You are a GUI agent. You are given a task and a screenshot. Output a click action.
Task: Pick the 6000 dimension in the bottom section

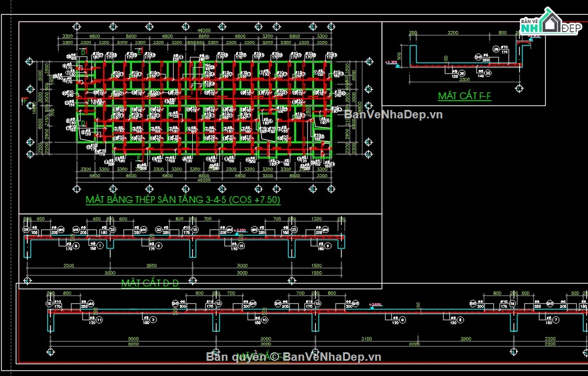(414, 344)
